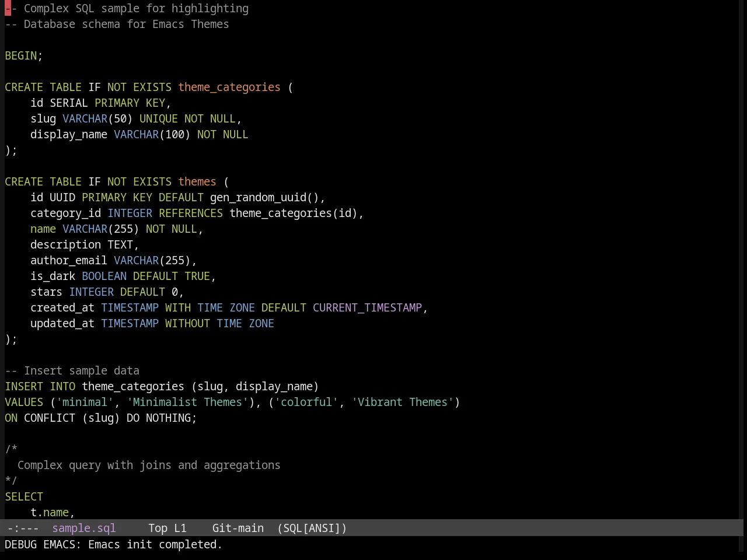Click the L1 line number indicator
Viewport: 747px width, 560px height.
180,528
